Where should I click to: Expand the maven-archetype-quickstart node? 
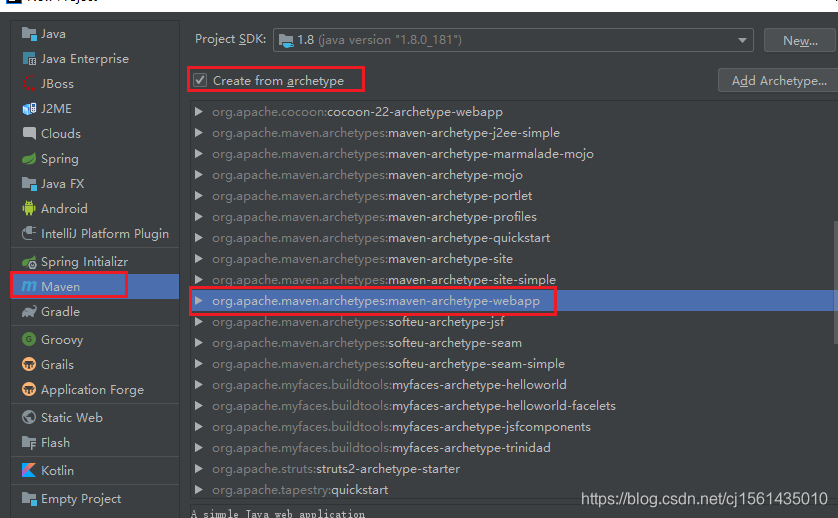click(198, 237)
